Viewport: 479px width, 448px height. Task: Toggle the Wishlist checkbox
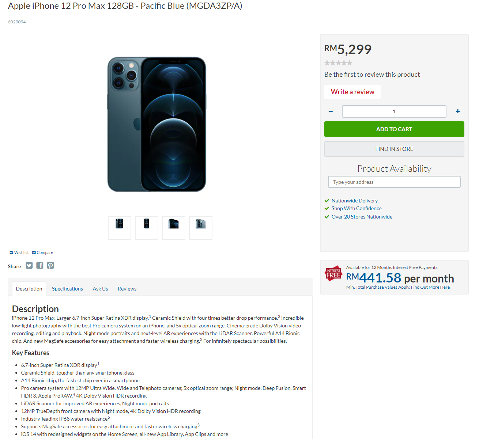coord(11,253)
